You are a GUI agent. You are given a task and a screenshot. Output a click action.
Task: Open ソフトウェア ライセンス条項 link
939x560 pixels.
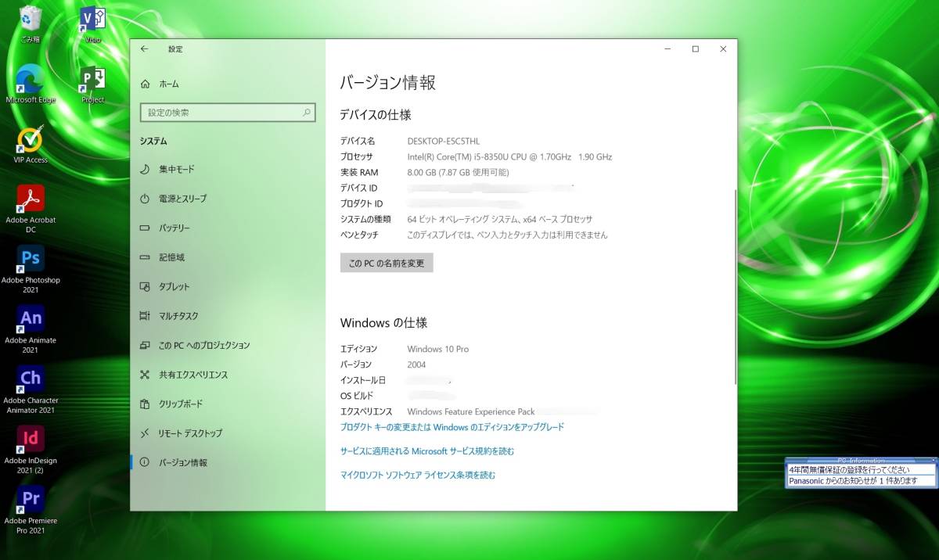tap(418, 475)
